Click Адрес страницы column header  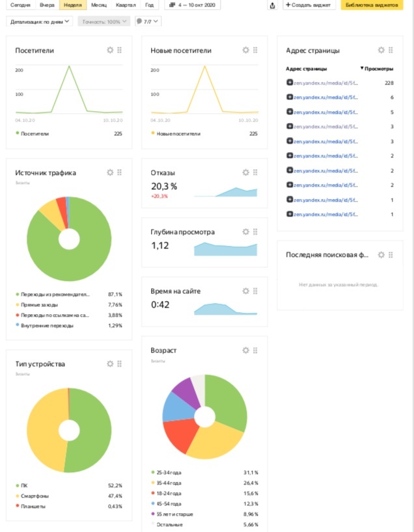pyautogui.click(x=307, y=68)
